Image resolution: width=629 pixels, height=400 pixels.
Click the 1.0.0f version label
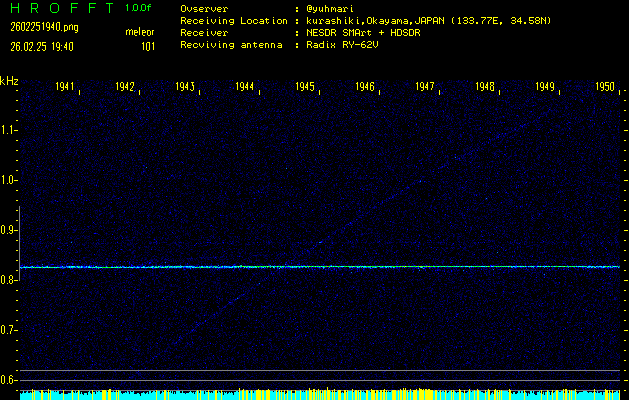[x=140, y=8]
